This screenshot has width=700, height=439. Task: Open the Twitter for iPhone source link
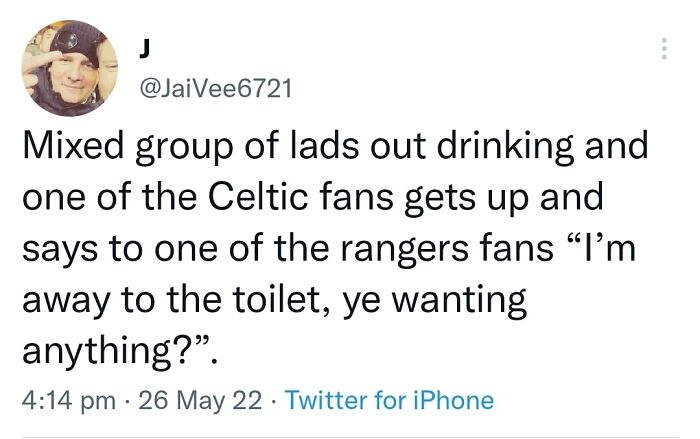click(389, 401)
